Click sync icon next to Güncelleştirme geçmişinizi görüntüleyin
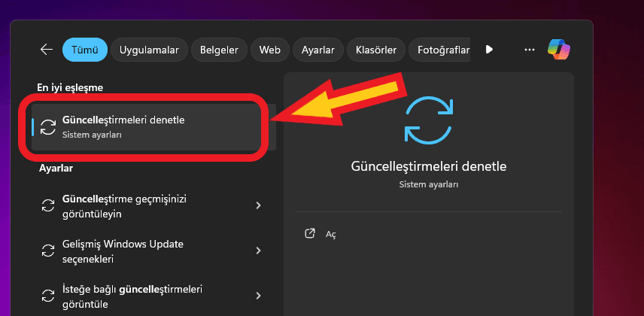Viewport: 644px width, 316px height. [x=48, y=206]
